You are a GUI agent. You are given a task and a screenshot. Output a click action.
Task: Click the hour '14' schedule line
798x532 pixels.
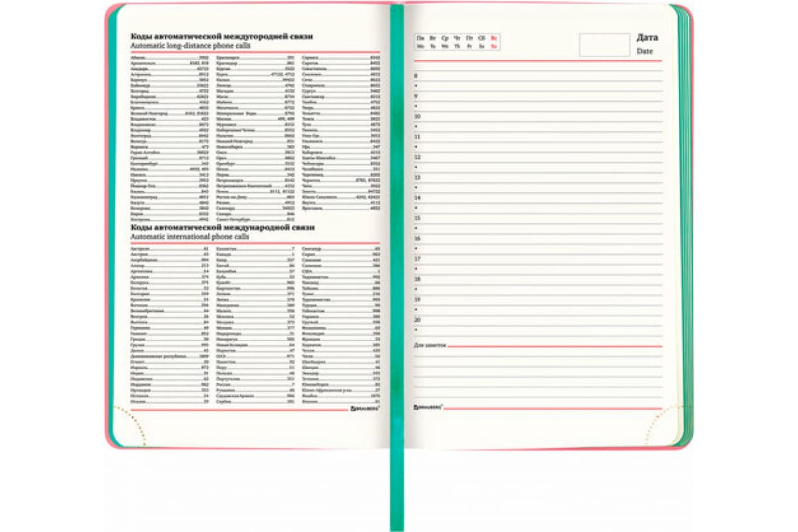pyautogui.click(x=538, y=198)
